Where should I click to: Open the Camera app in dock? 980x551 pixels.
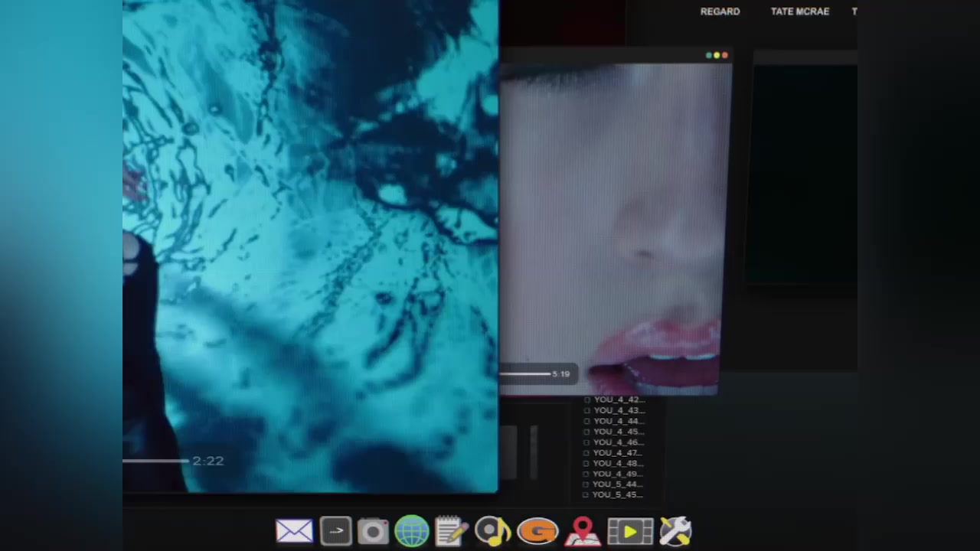point(373,532)
